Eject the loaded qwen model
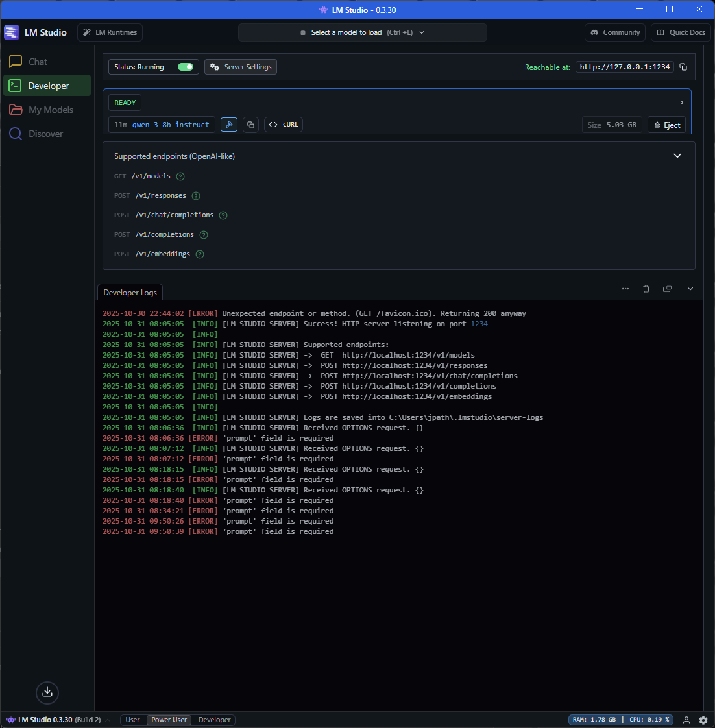Image resolution: width=715 pixels, height=728 pixels. pos(666,125)
